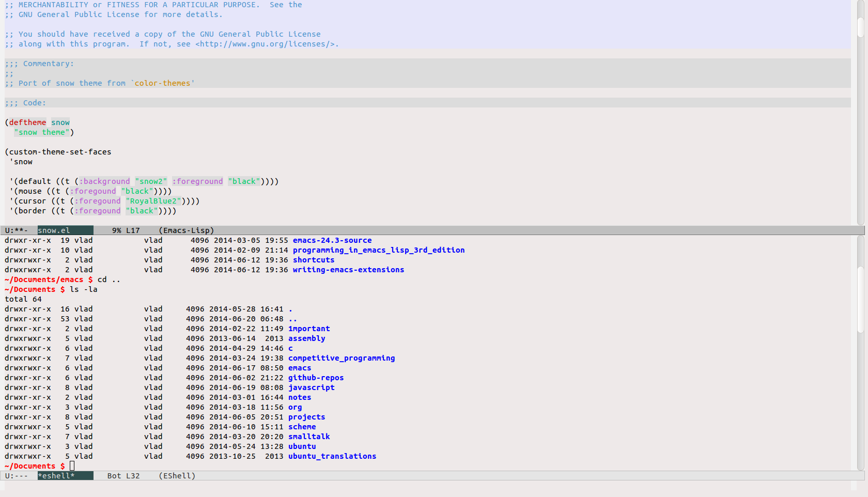
Task: Click the competitive_programming directory name
Action: point(342,358)
